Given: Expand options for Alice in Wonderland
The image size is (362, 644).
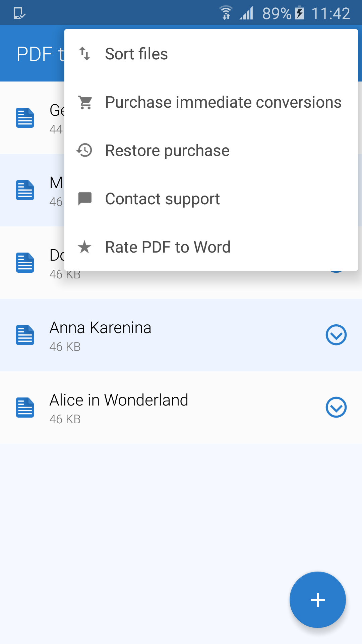Looking at the screenshot, I should tap(336, 407).
